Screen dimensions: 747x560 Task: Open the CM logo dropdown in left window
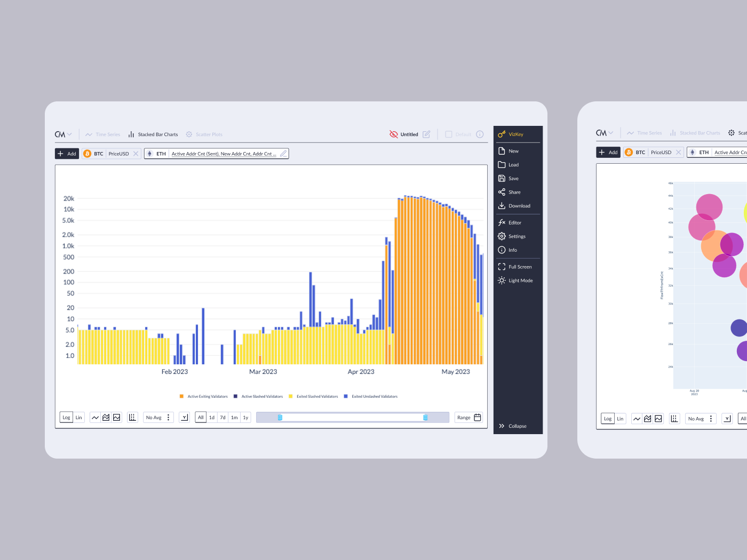63,134
